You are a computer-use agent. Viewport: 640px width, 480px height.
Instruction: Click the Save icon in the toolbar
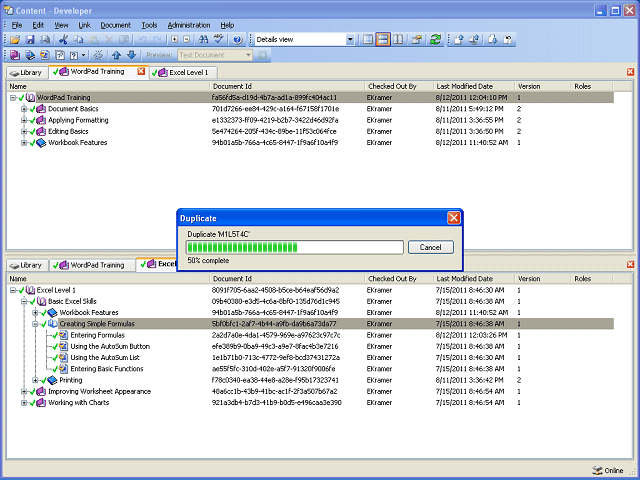[30, 40]
